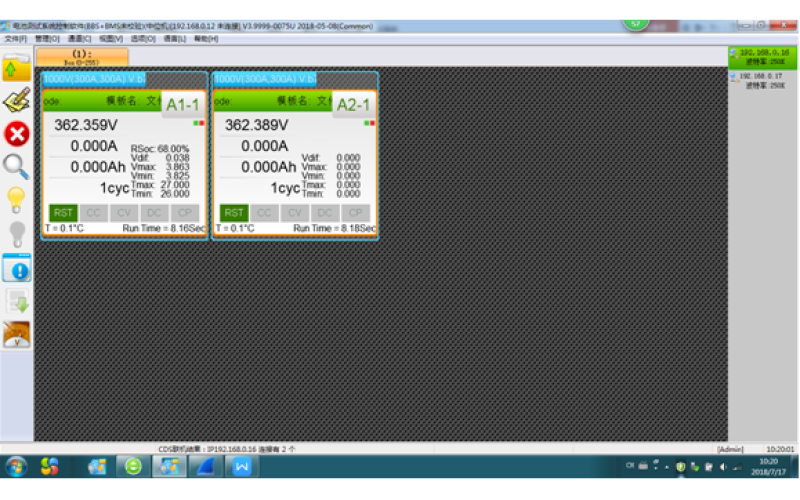This screenshot has width=800, height=500.
Task: Click the 362.359V voltage reading
Action: tap(86, 125)
